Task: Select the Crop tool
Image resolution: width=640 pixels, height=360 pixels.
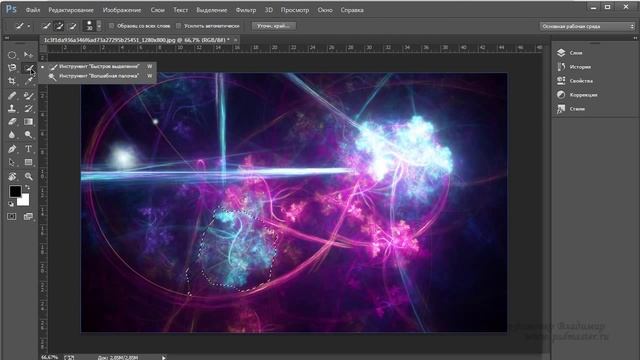Action: tap(12, 81)
